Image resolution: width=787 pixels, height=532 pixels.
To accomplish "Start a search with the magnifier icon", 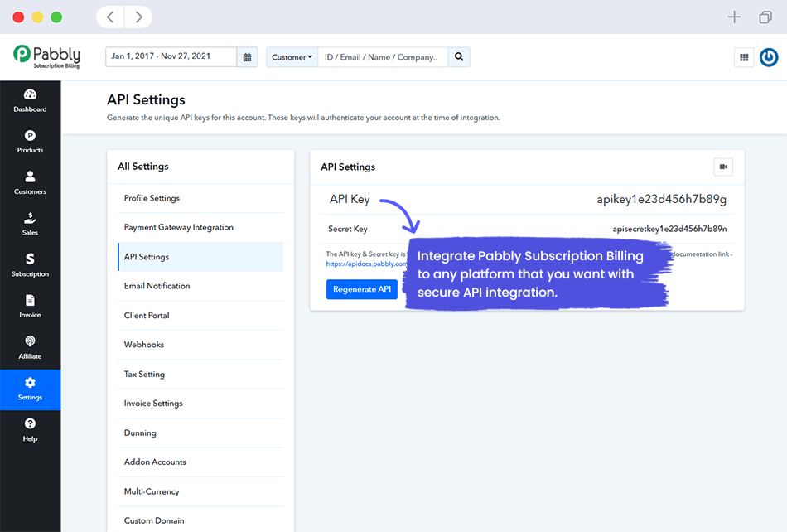I will click(x=459, y=57).
